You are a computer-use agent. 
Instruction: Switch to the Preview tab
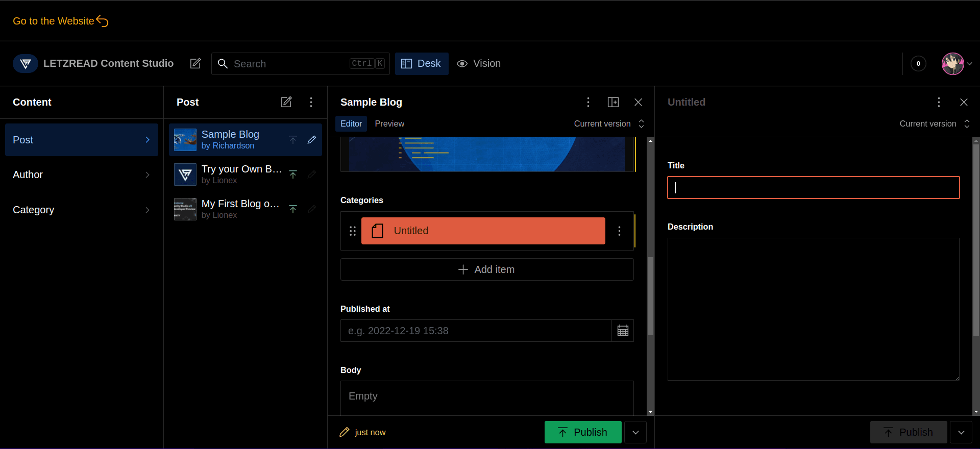(389, 123)
